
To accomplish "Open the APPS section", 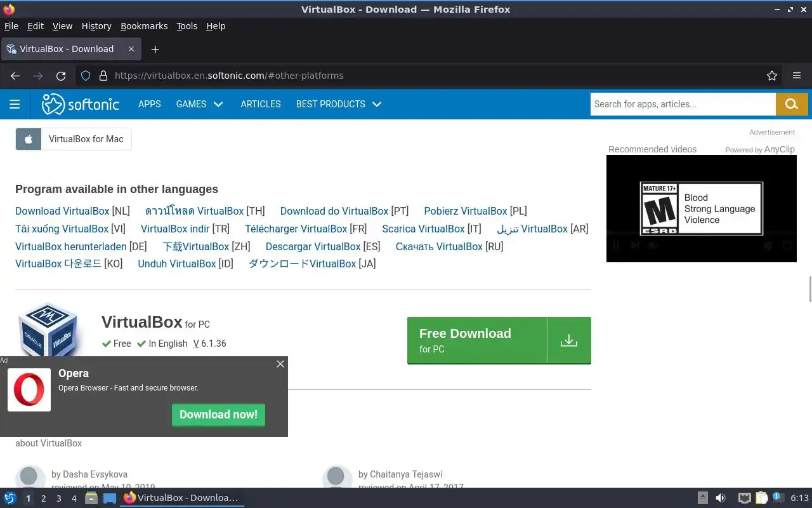I will click(x=150, y=104).
